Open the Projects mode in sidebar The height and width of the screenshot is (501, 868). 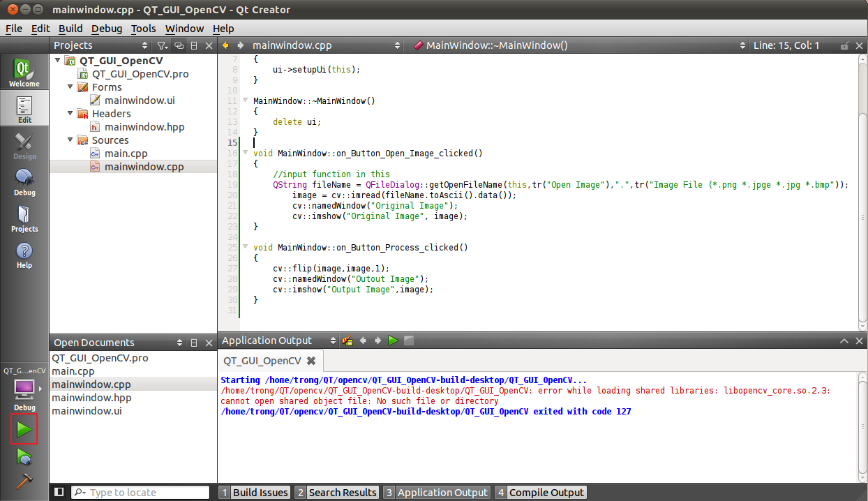pyautogui.click(x=24, y=218)
